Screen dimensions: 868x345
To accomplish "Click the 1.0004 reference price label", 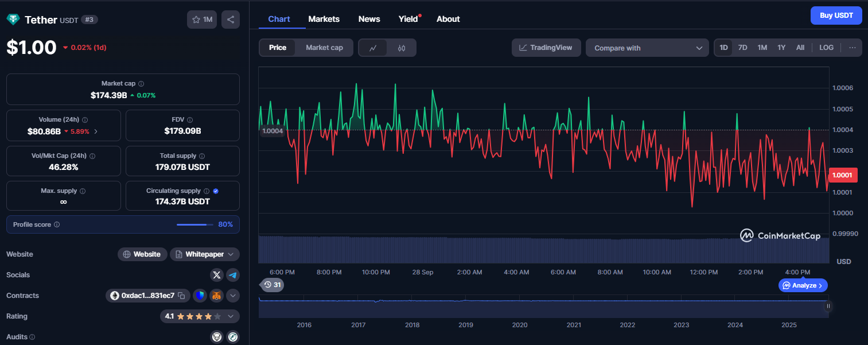I will [272, 130].
